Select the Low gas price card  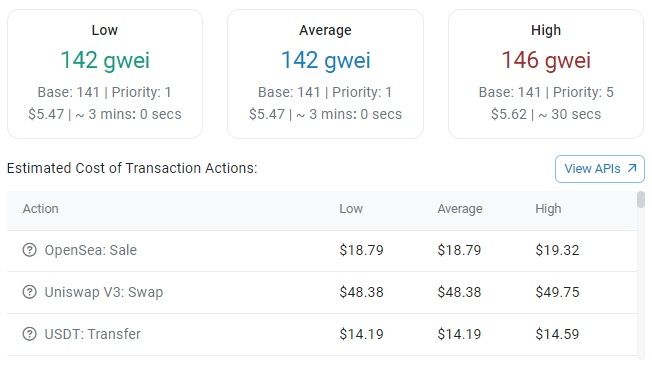(x=105, y=74)
